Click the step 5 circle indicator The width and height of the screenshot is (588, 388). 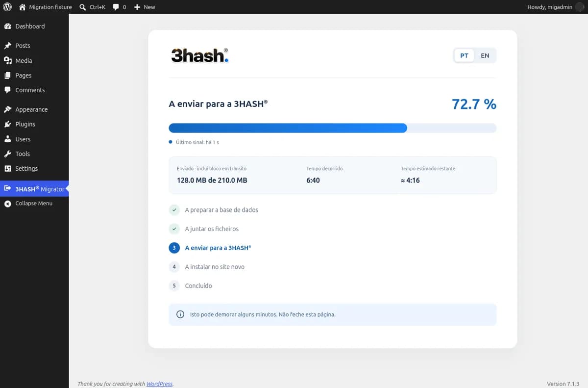[174, 286]
